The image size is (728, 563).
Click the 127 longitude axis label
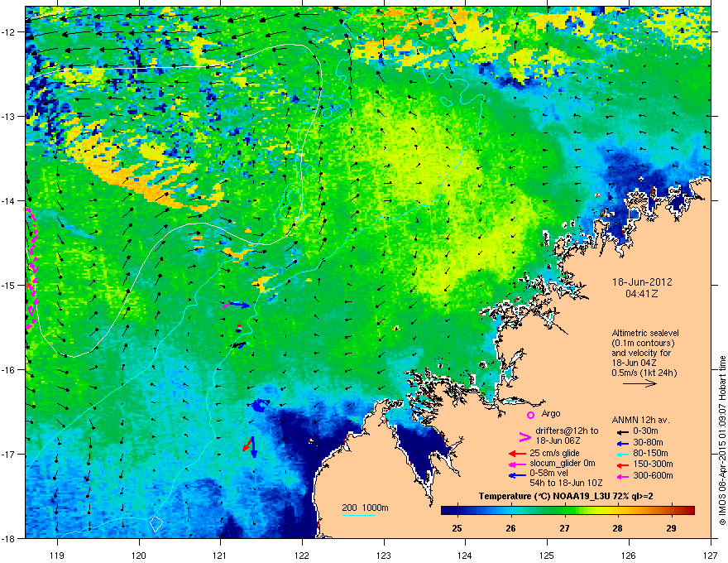pyautogui.click(x=711, y=555)
